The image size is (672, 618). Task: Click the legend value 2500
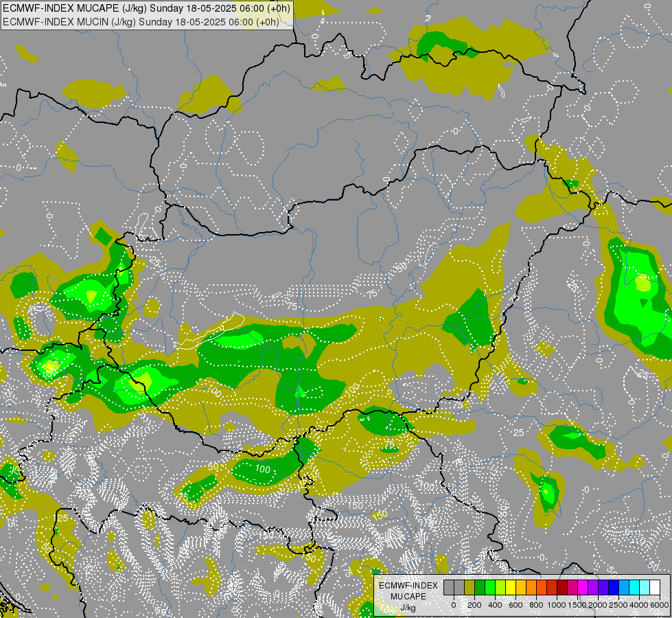[x=618, y=605]
